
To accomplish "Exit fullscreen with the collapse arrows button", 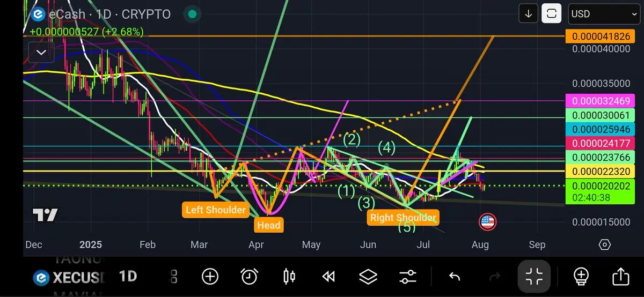I will tap(535, 277).
